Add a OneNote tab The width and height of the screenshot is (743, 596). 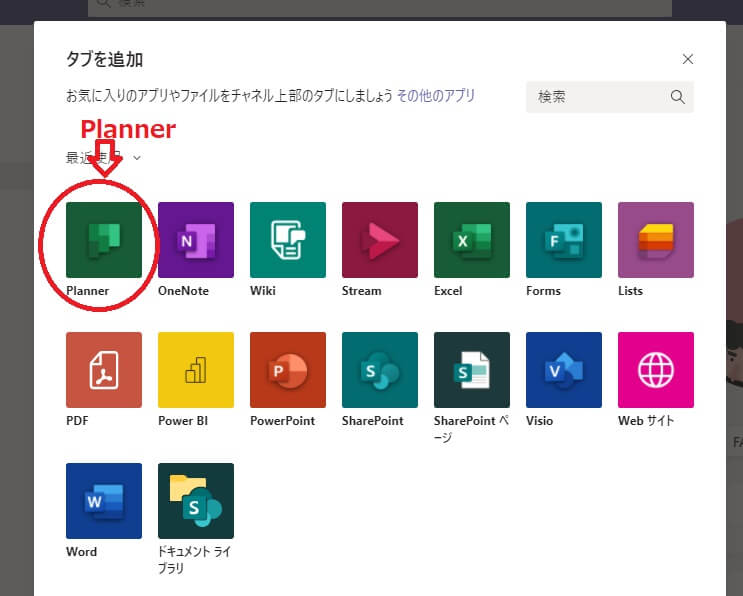tap(196, 240)
